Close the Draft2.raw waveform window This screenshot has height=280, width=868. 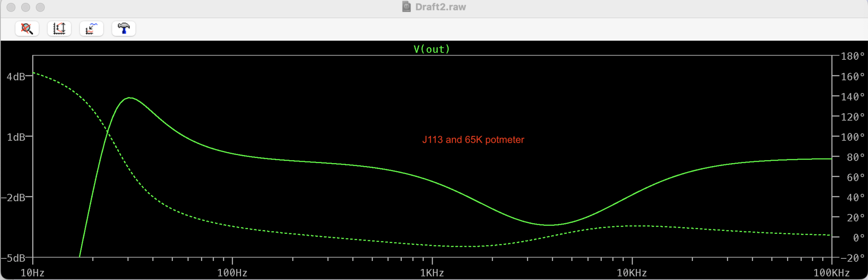[x=11, y=7]
